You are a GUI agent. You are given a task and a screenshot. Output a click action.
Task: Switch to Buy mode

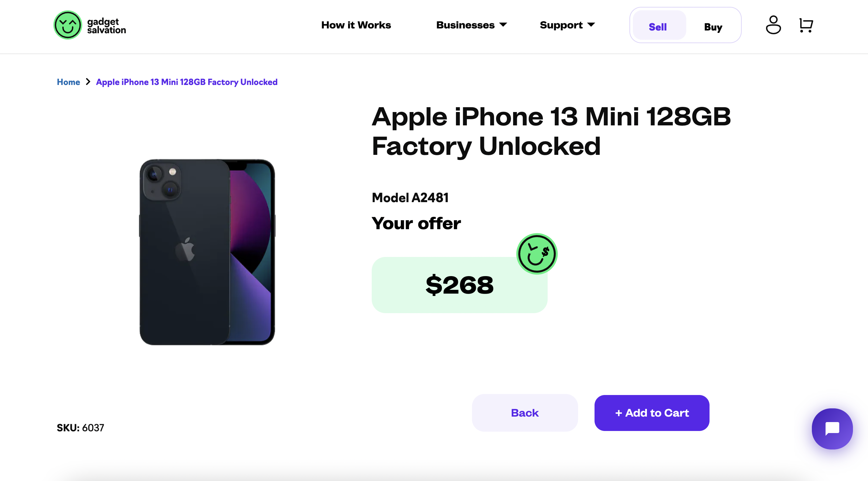coord(713,27)
